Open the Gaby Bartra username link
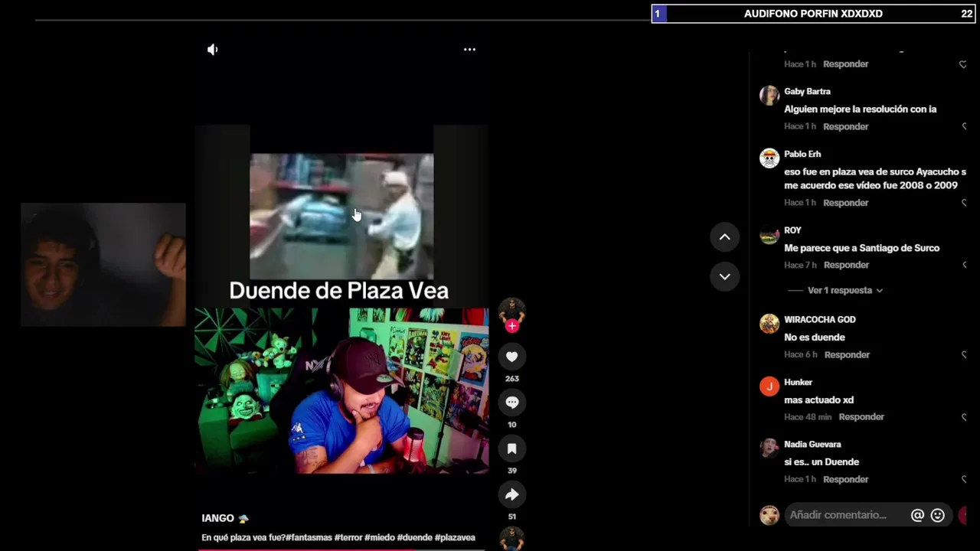The height and width of the screenshot is (551, 980). click(x=807, y=92)
